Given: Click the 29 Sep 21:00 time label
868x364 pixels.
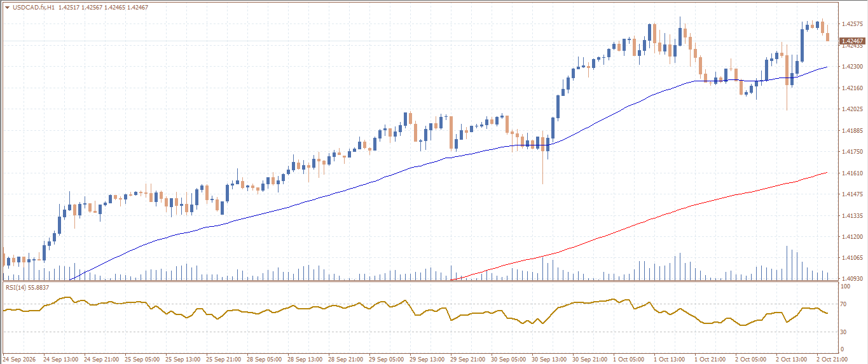Looking at the screenshot, I should tap(468, 360).
